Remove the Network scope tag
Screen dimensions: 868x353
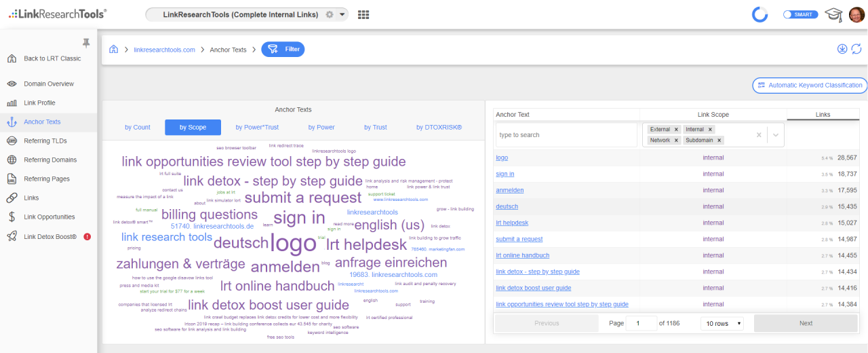point(676,141)
